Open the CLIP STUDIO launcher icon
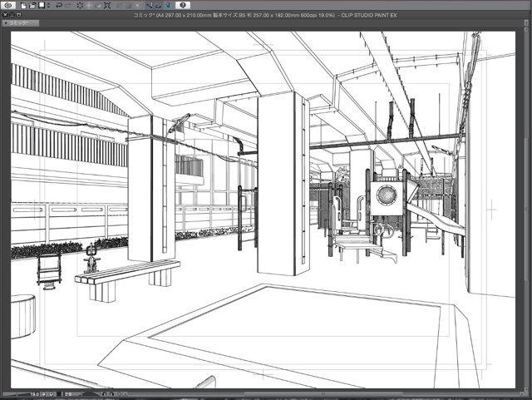This screenshot has height=400, width=532. click(8, 6)
